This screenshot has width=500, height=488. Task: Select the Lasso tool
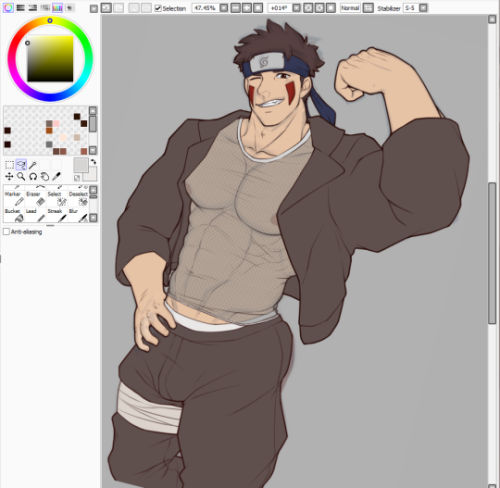[x=21, y=165]
